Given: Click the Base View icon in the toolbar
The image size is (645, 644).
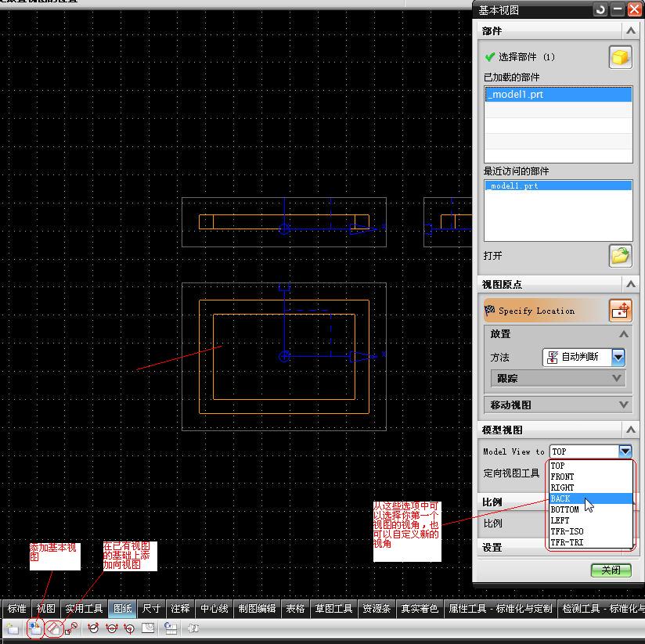Looking at the screenshot, I should (x=35, y=628).
